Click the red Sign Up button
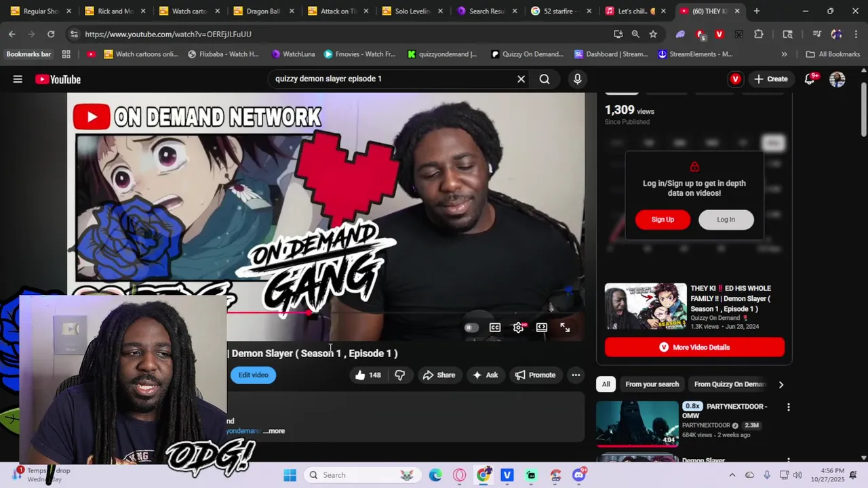 click(x=663, y=220)
